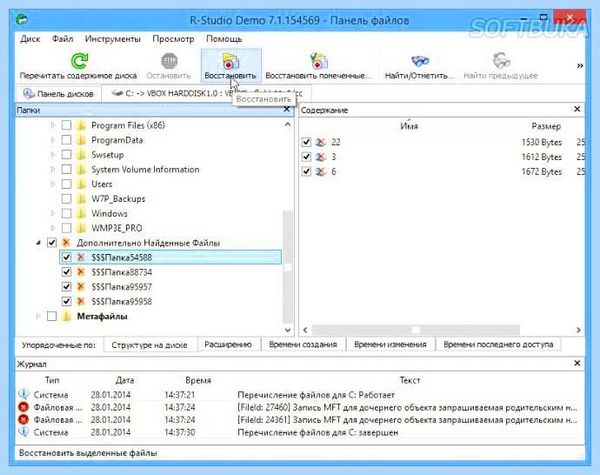Click the Восстановить recover toolbar icon

point(231,61)
